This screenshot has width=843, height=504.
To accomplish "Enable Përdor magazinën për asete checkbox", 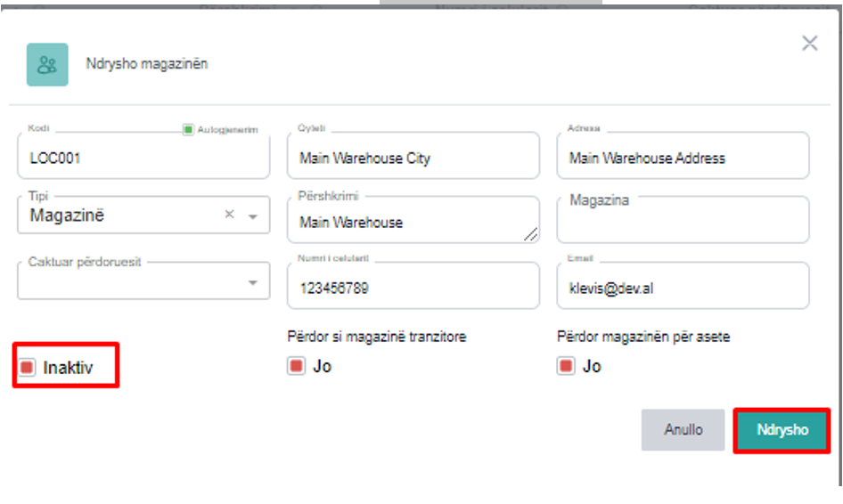I will (x=566, y=366).
